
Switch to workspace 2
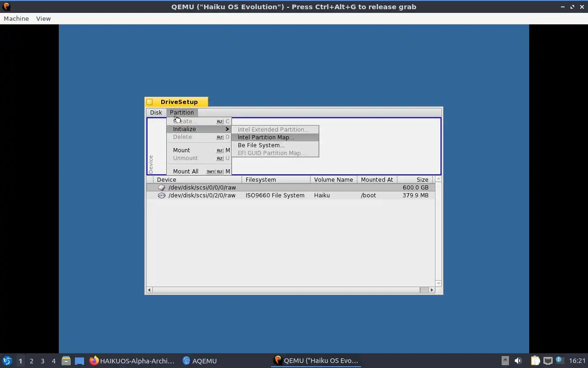click(x=31, y=361)
